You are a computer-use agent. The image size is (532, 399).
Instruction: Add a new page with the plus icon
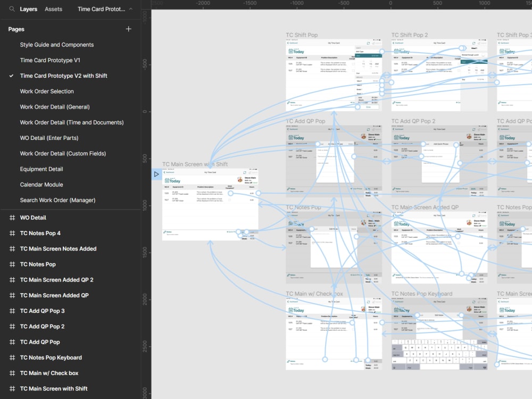coord(129,29)
